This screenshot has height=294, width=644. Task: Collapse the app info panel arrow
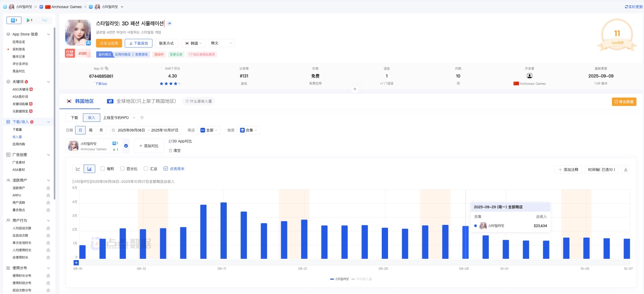[x=355, y=89]
